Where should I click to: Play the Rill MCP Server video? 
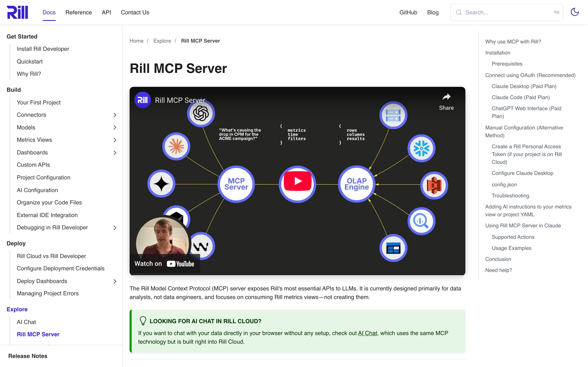click(297, 181)
